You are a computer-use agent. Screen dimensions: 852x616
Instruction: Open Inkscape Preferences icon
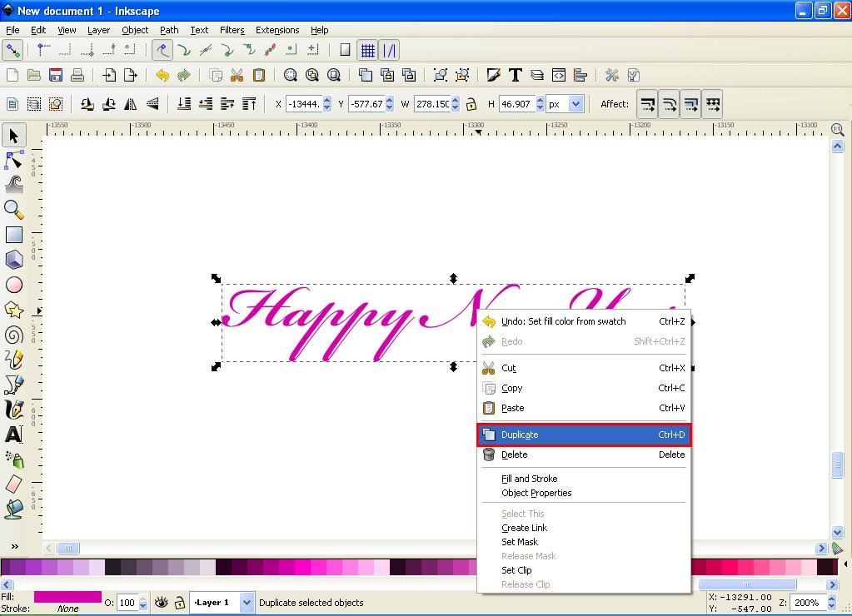(x=612, y=75)
